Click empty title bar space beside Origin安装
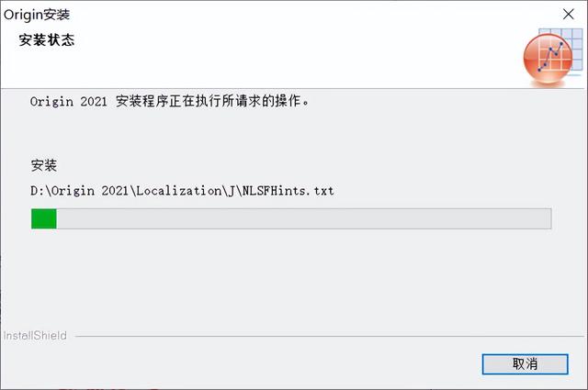Screen dimensions: 588x390 (300, 15)
